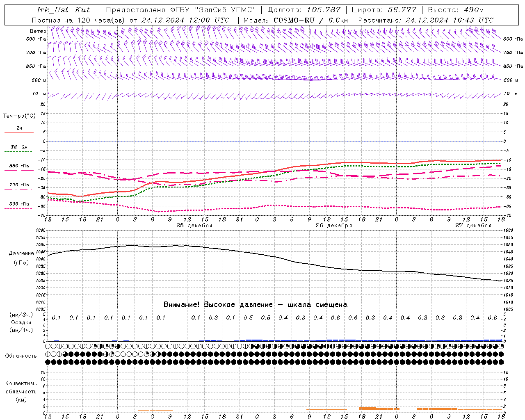Screen dimensions: 525x420
Task: Click the Облачность cloud cover label
Action: 21,356
